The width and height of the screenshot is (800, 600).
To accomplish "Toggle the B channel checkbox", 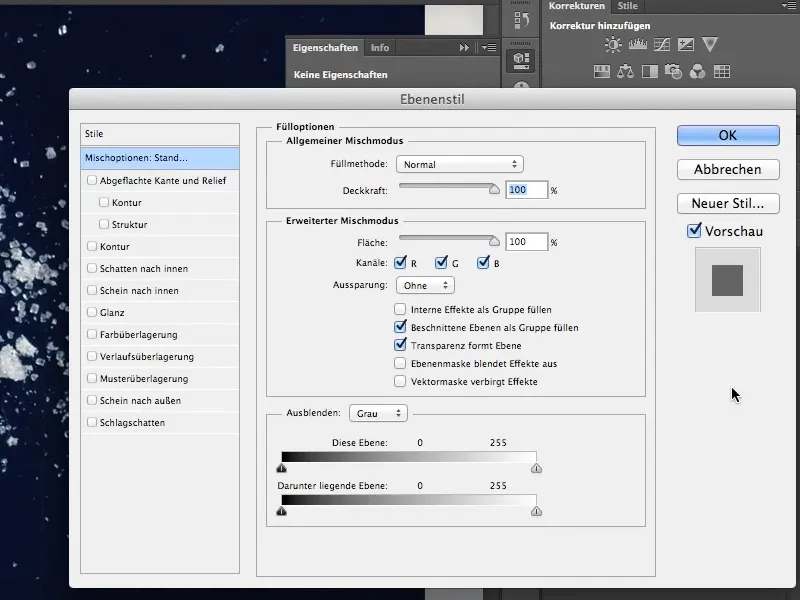I will point(483,263).
